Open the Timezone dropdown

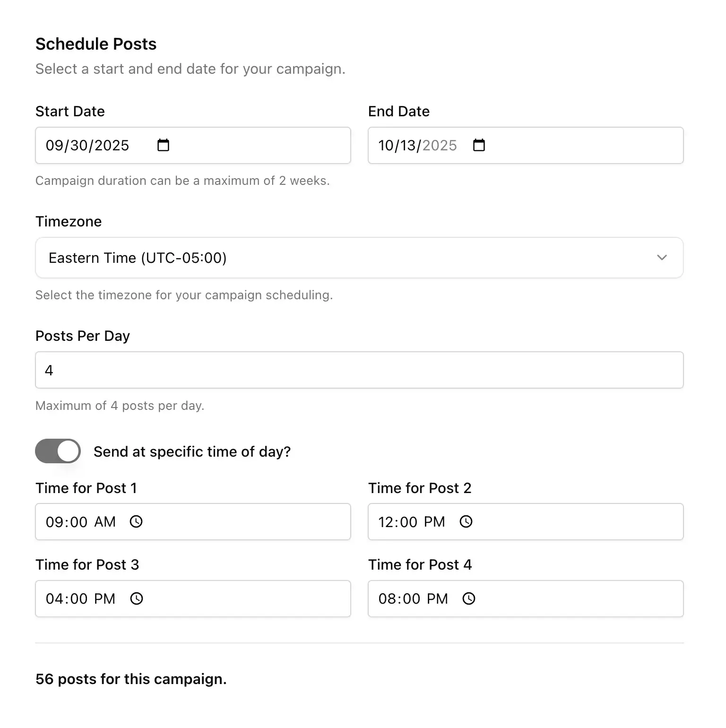click(359, 258)
